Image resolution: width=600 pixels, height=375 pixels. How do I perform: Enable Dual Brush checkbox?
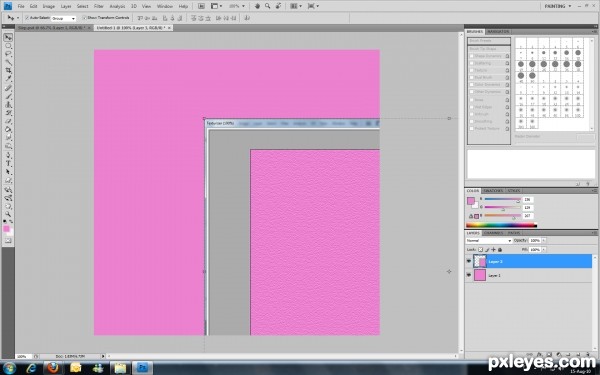472,77
